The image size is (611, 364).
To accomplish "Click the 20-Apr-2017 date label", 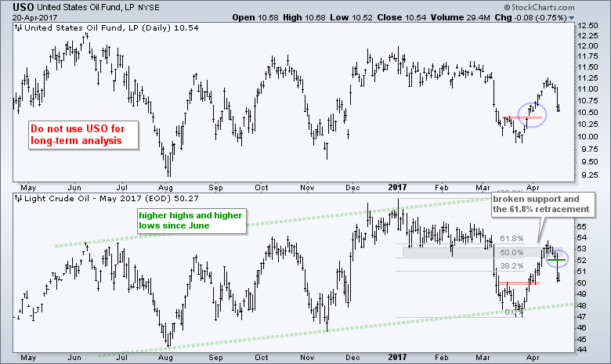I will click(34, 17).
